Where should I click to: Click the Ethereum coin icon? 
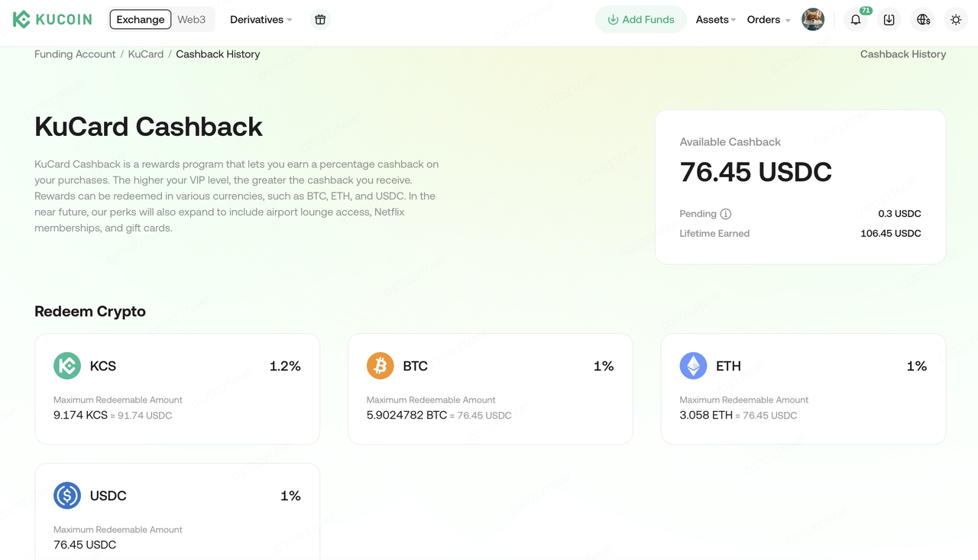(693, 366)
